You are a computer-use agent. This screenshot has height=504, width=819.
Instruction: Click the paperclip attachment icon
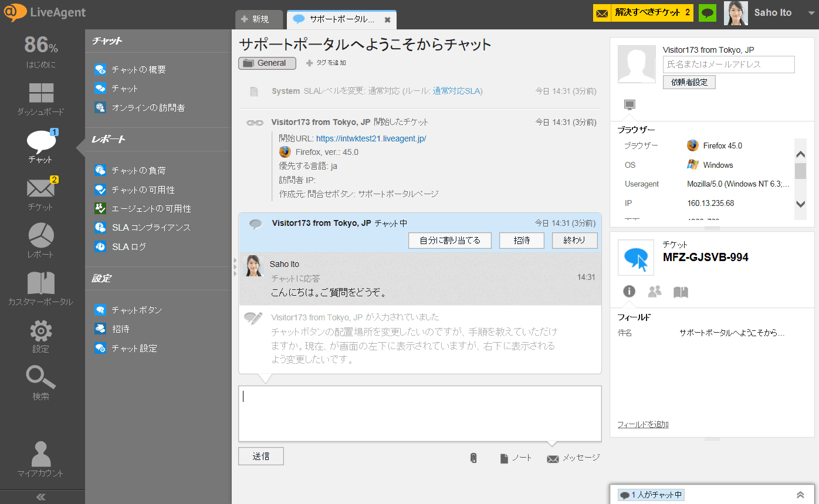click(x=473, y=458)
